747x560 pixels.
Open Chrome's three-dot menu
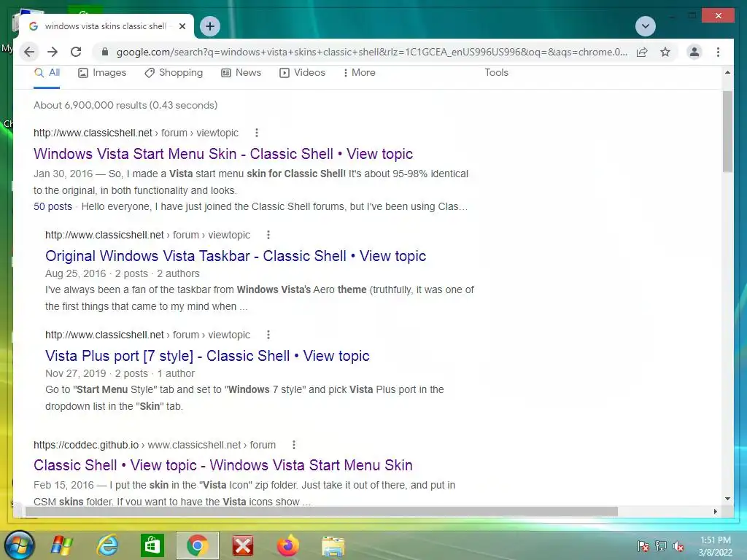pos(718,52)
